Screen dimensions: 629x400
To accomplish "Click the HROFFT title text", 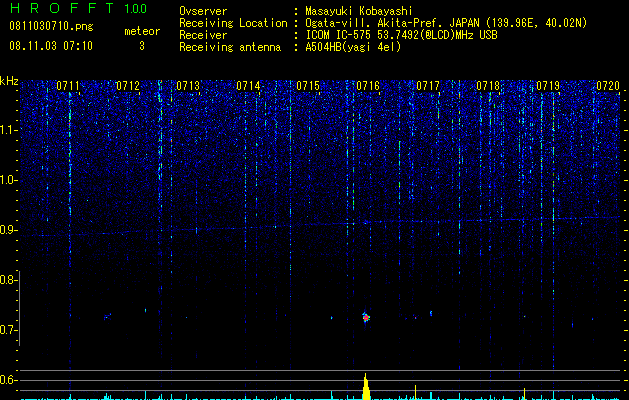I will point(62,8).
